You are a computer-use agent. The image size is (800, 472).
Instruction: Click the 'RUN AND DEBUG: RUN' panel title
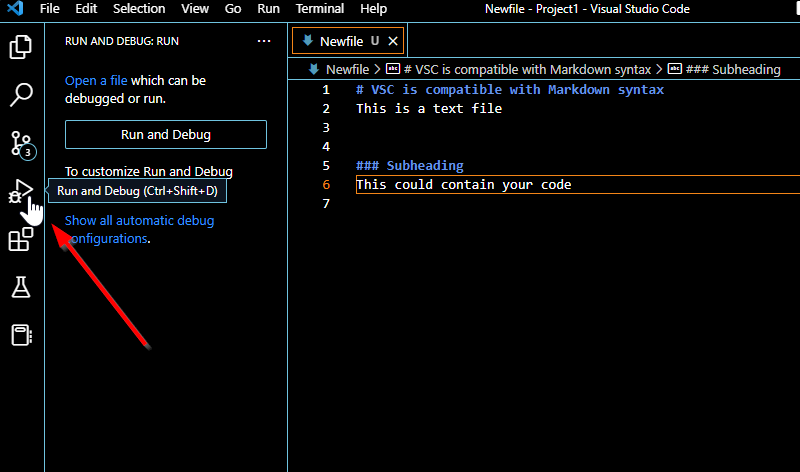point(122,41)
